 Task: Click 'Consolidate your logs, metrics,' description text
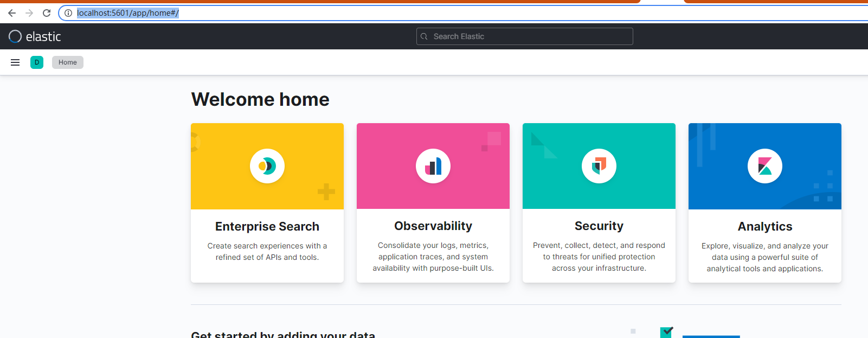pos(433,245)
